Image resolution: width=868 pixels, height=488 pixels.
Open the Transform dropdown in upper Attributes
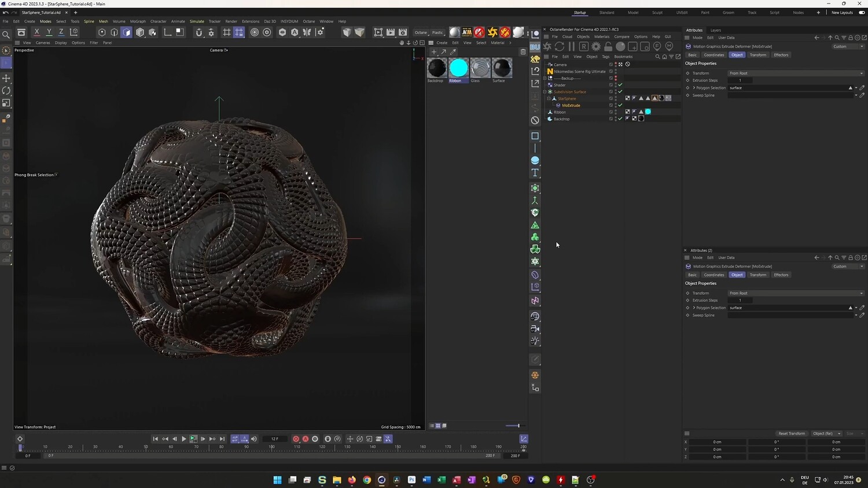796,73
